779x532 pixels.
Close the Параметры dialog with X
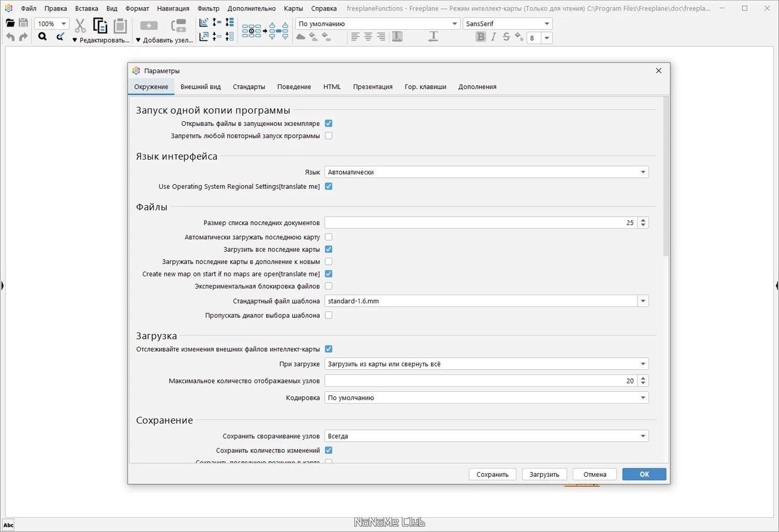(x=658, y=71)
